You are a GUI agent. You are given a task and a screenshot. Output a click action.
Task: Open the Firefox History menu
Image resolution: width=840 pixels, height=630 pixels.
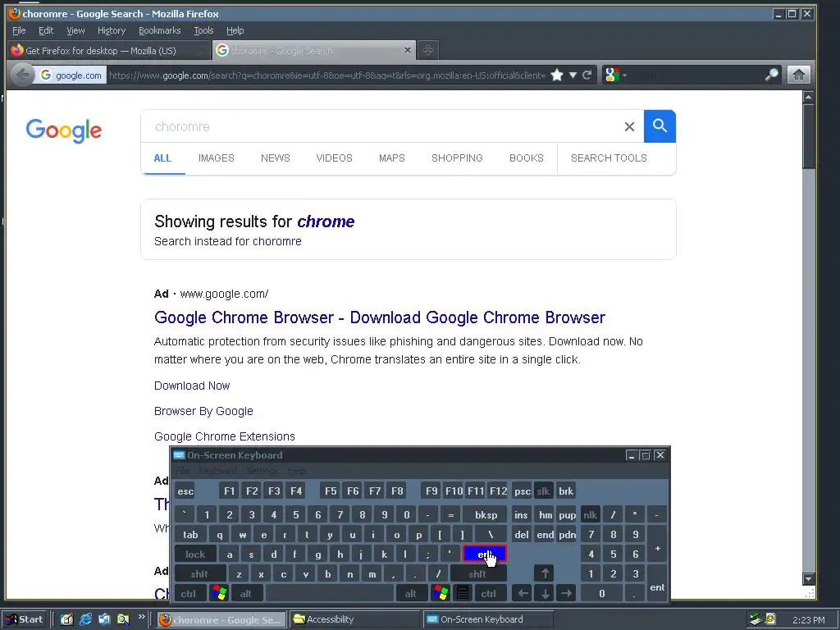[x=112, y=30]
